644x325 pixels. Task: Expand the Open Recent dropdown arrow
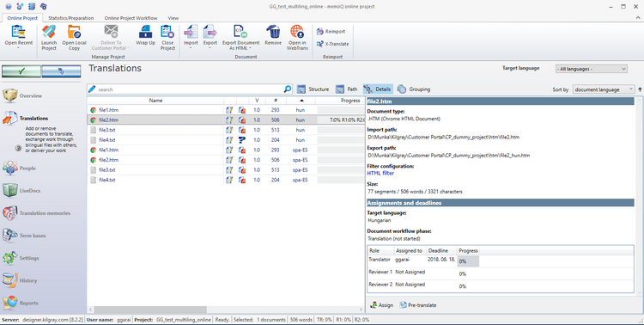click(x=19, y=48)
